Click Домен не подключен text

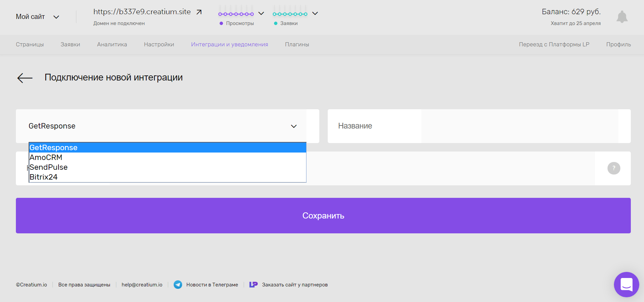(119, 23)
